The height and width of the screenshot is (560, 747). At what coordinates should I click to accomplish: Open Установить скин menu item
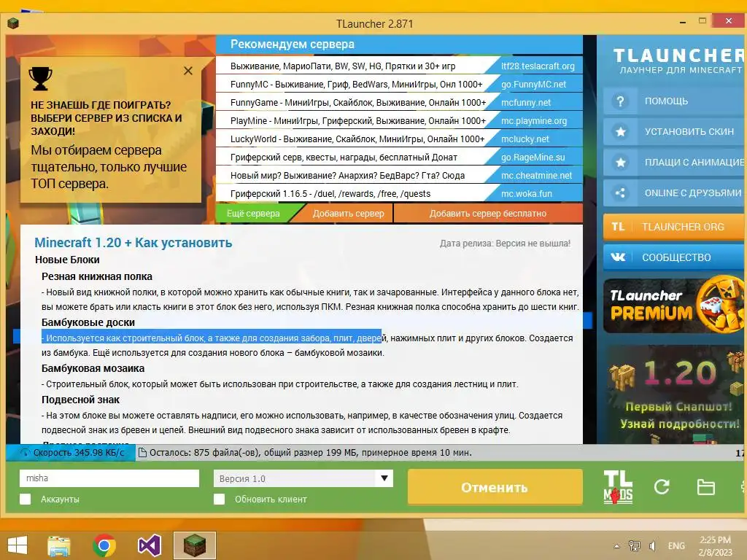click(x=675, y=131)
